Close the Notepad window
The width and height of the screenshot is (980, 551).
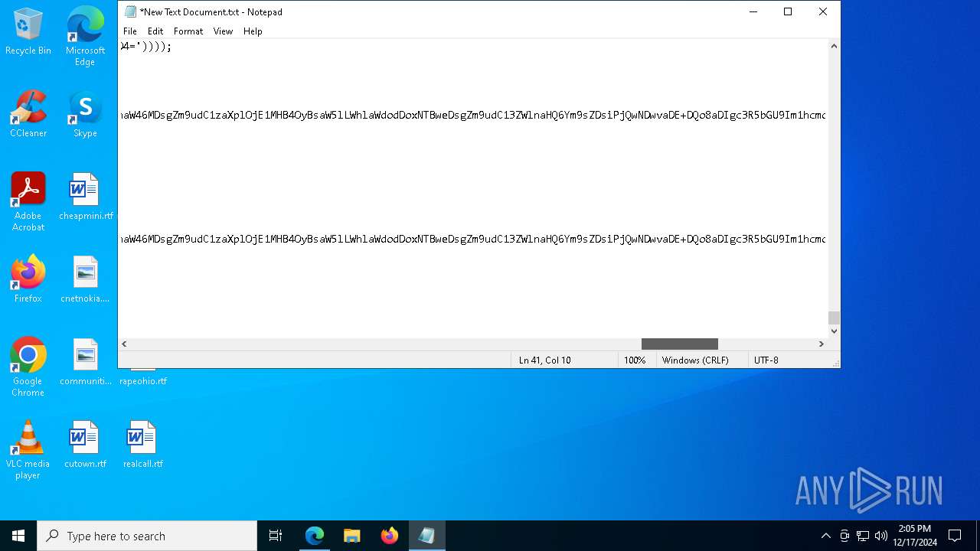coord(823,11)
